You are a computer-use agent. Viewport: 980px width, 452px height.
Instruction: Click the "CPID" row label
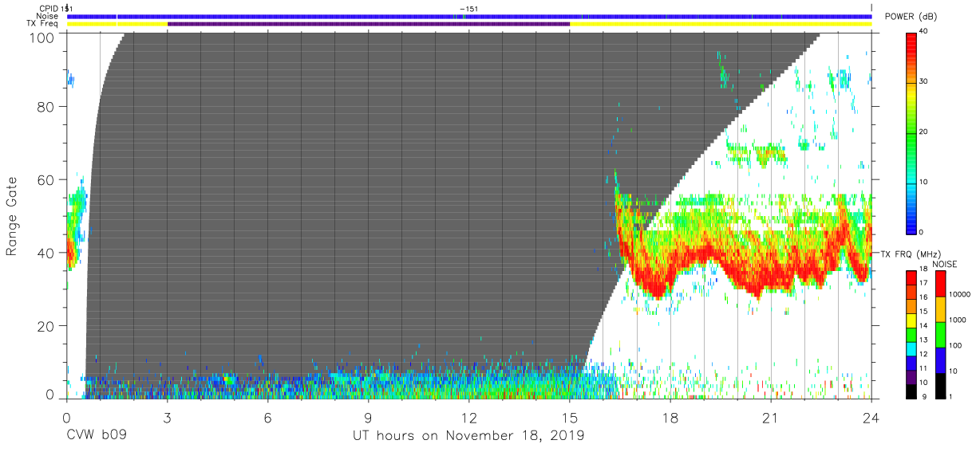[49, 8]
